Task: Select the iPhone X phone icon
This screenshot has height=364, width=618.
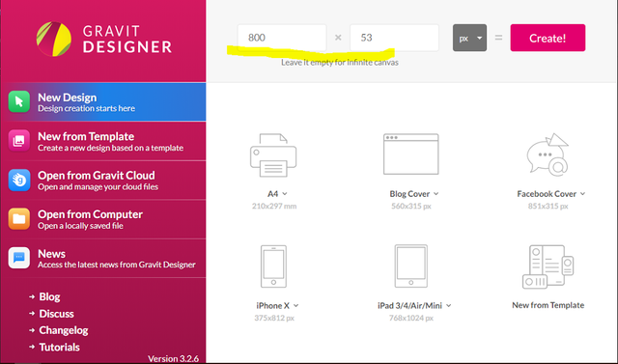Action: pos(273,266)
